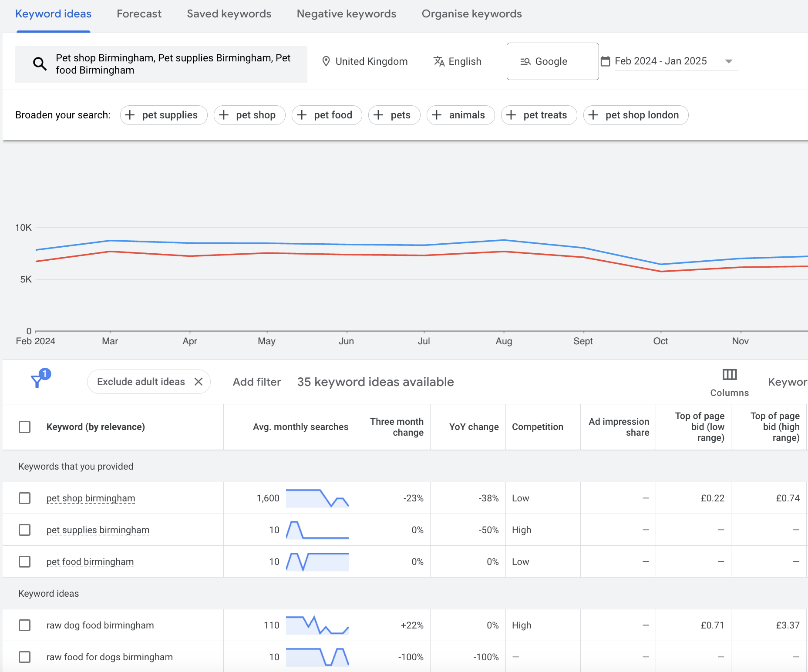This screenshot has width=808, height=672.
Task: Open the Negative keywords tab
Action: [x=346, y=13]
